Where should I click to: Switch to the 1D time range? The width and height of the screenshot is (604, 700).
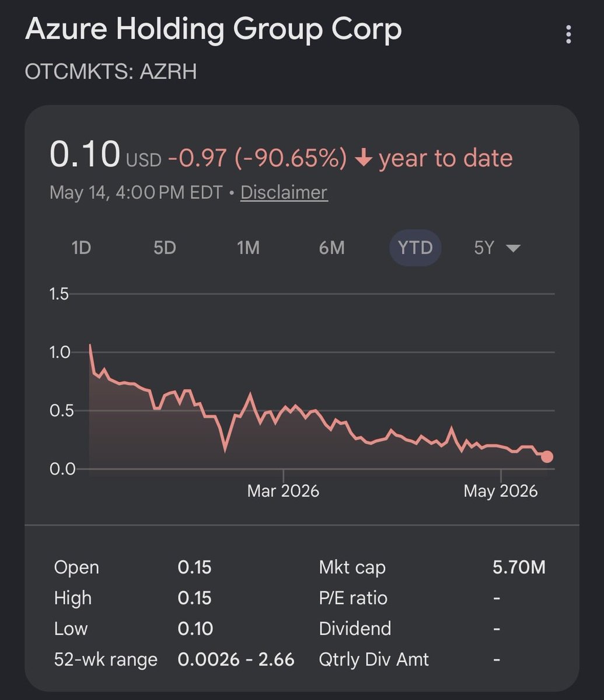point(81,248)
